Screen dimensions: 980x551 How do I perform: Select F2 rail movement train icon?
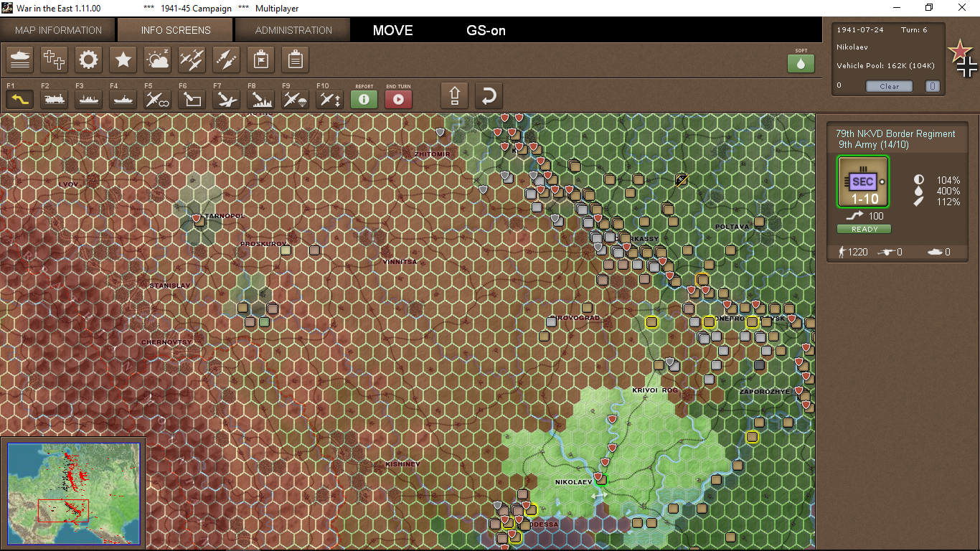coord(55,99)
